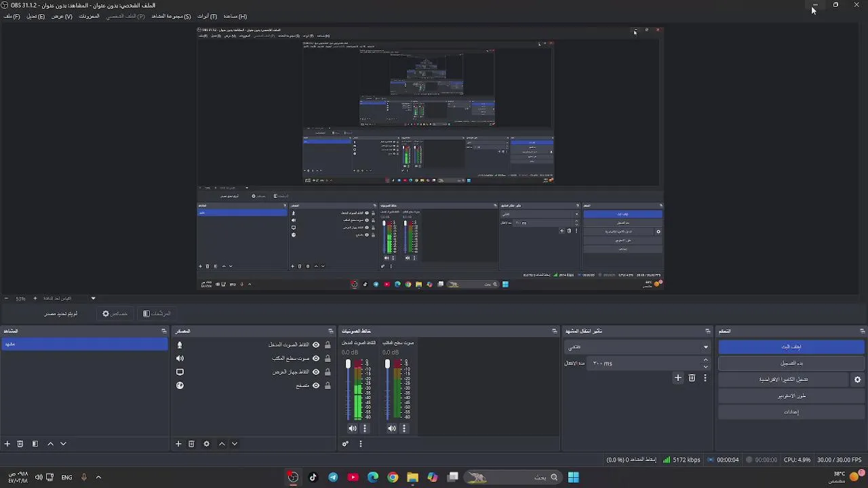
Task: Open the Scene Collection (S) menu
Action: click(x=171, y=16)
